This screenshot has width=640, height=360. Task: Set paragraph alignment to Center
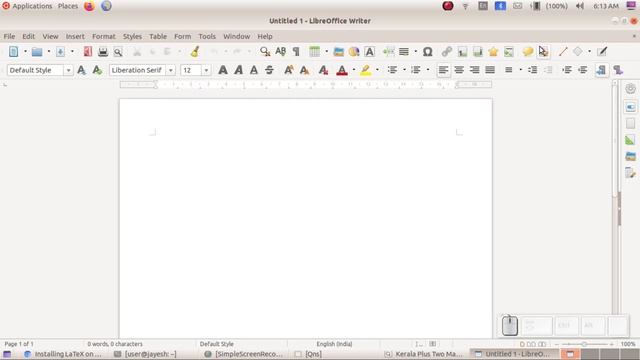(x=459, y=70)
